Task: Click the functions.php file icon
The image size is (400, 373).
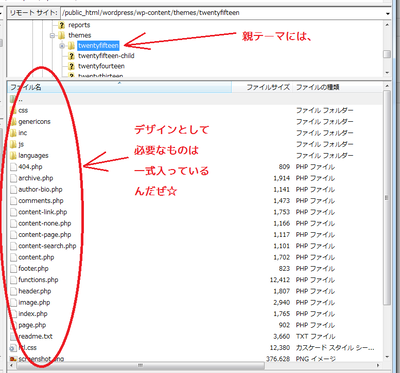Action: click(13, 280)
